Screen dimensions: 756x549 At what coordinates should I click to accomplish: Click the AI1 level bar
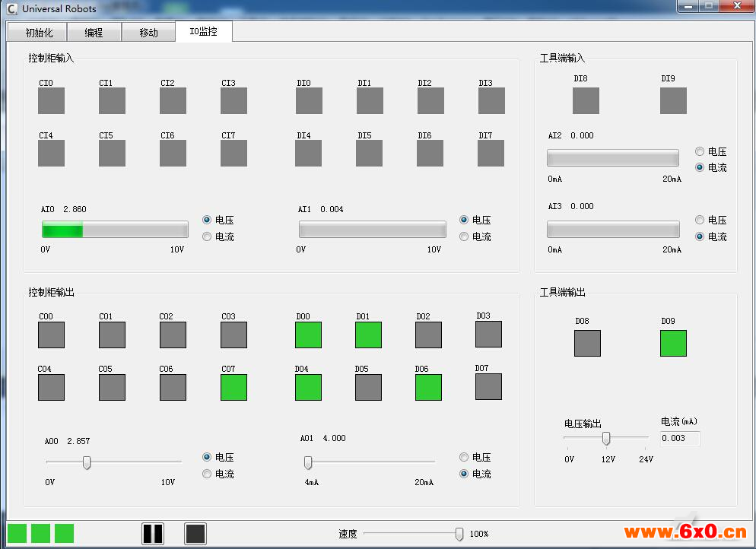372,230
